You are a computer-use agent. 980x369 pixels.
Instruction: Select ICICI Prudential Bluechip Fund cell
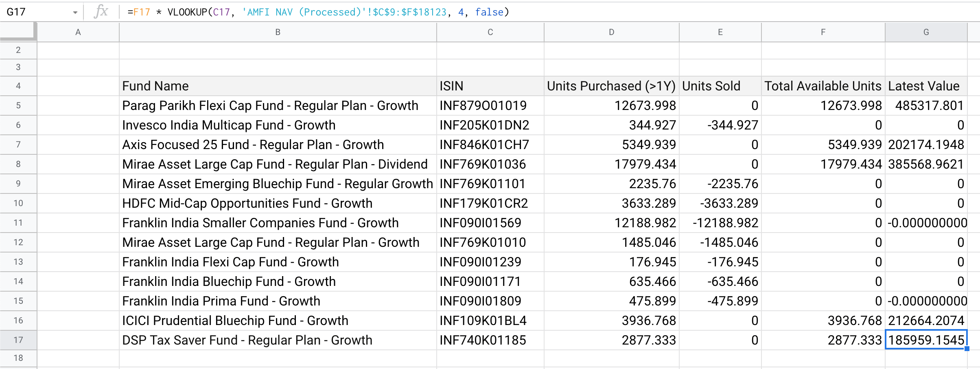(278, 321)
